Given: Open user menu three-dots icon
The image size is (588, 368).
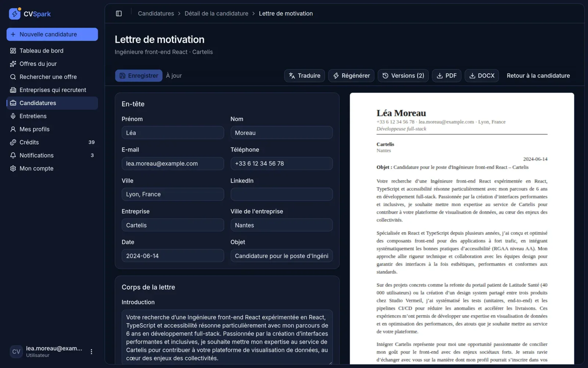Looking at the screenshot, I should point(92,351).
